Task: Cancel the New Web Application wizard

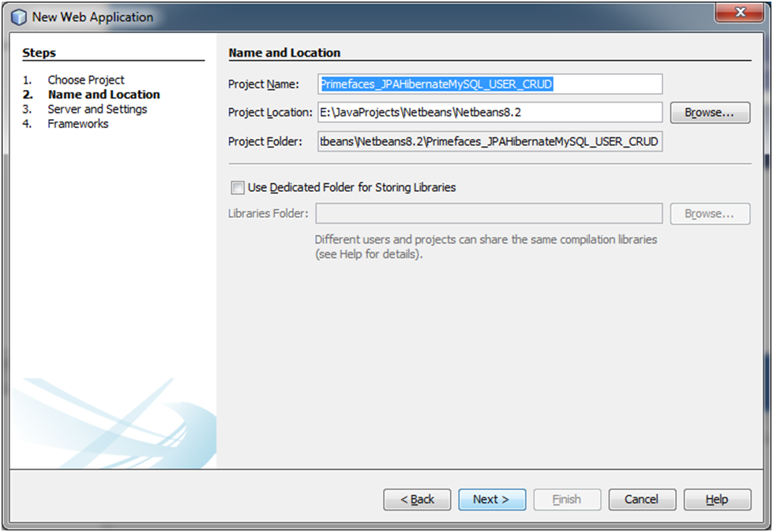Action: coord(641,499)
